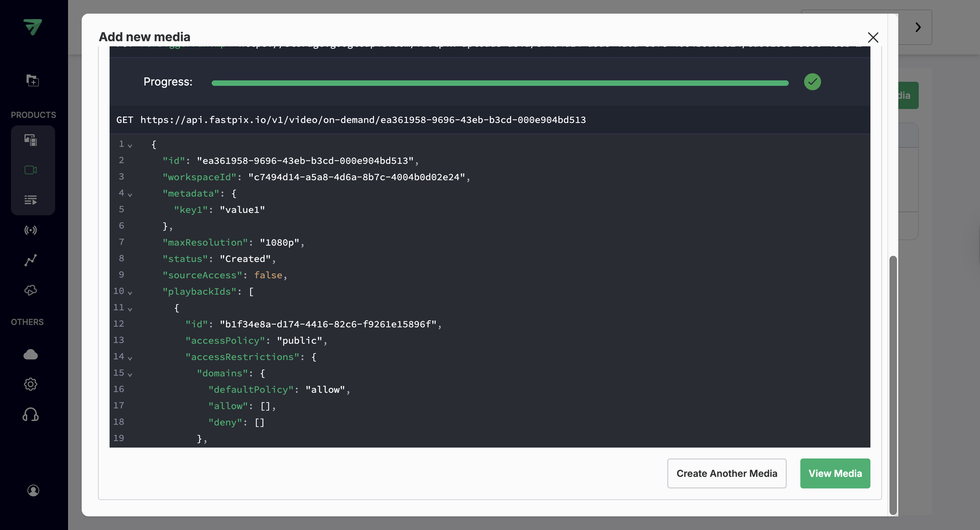Open the analytics line graph icon
Viewport: 980px width, 530px height.
point(31,261)
